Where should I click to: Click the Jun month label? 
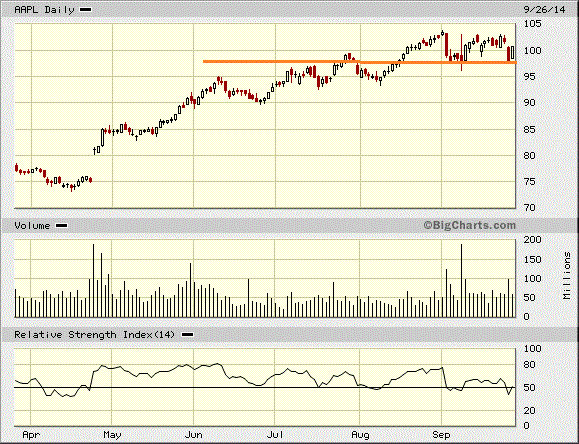[x=193, y=435]
